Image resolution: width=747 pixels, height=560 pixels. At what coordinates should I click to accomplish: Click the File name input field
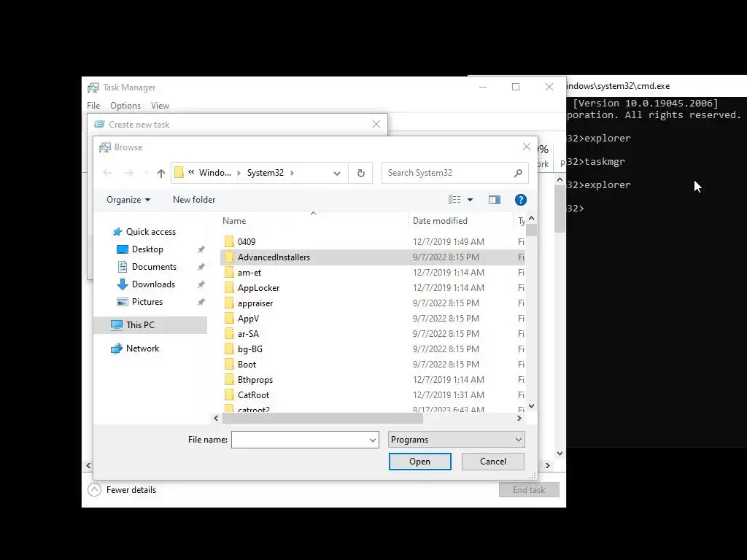(300, 440)
